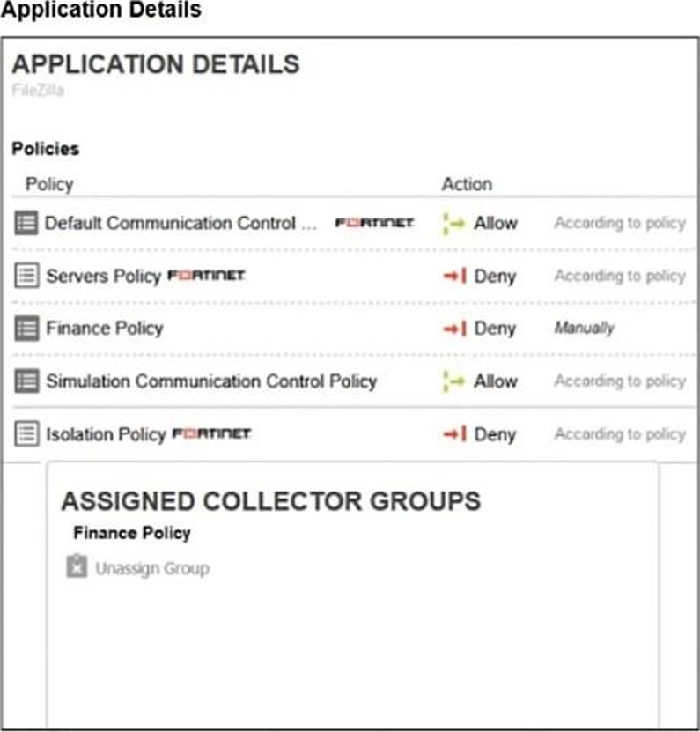The width and height of the screenshot is (700, 732).
Task: Click the Finance Policy heading under Assigned Collector Groups
Action: pos(131,533)
